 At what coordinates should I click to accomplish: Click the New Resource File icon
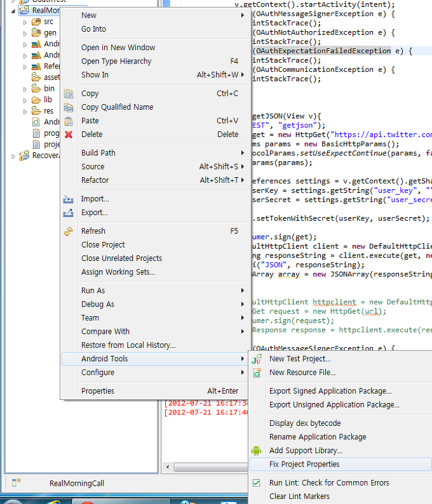click(x=257, y=373)
